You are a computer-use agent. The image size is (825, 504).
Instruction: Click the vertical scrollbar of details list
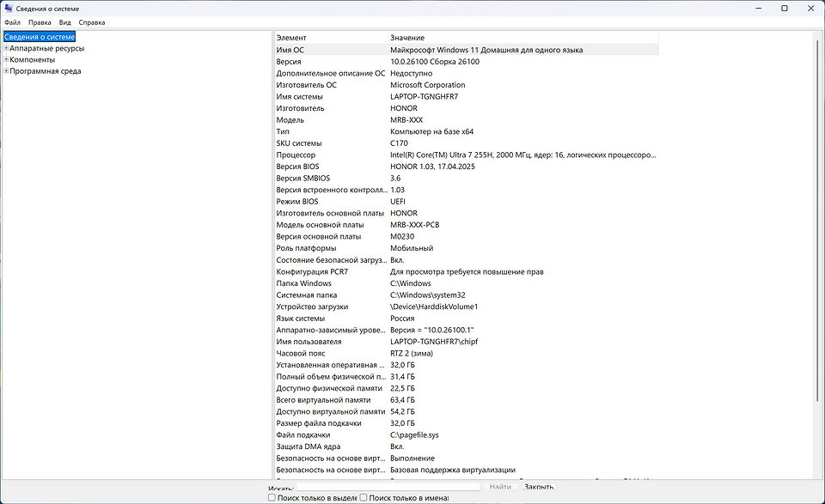[816, 258]
